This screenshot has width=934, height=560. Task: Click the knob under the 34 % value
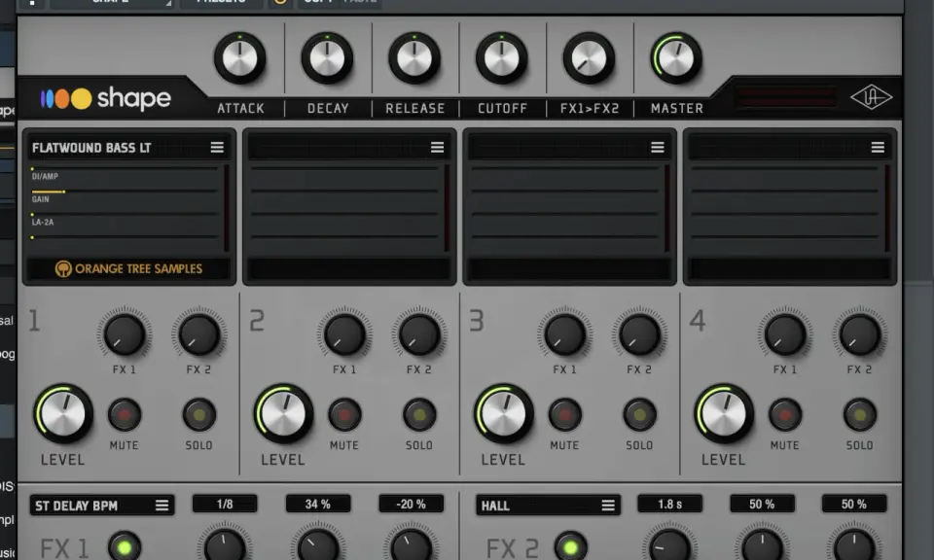[x=318, y=545]
